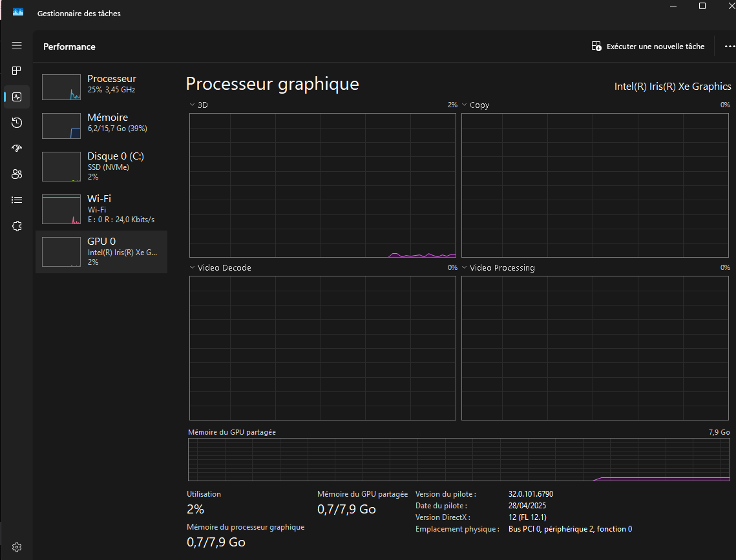Go to the Processes page icon
This screenshot has height=560, width=736.
pyautogui.click(x=17, y=70)
